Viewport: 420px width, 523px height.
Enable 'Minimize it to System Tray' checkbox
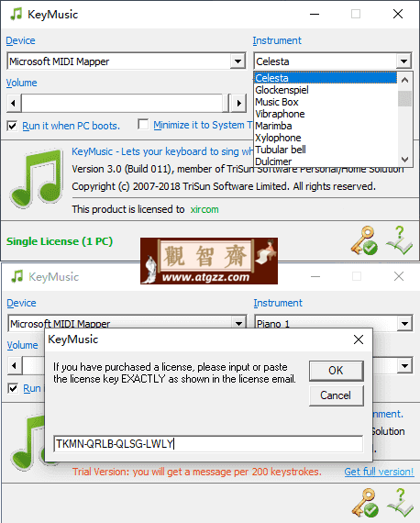143,125
